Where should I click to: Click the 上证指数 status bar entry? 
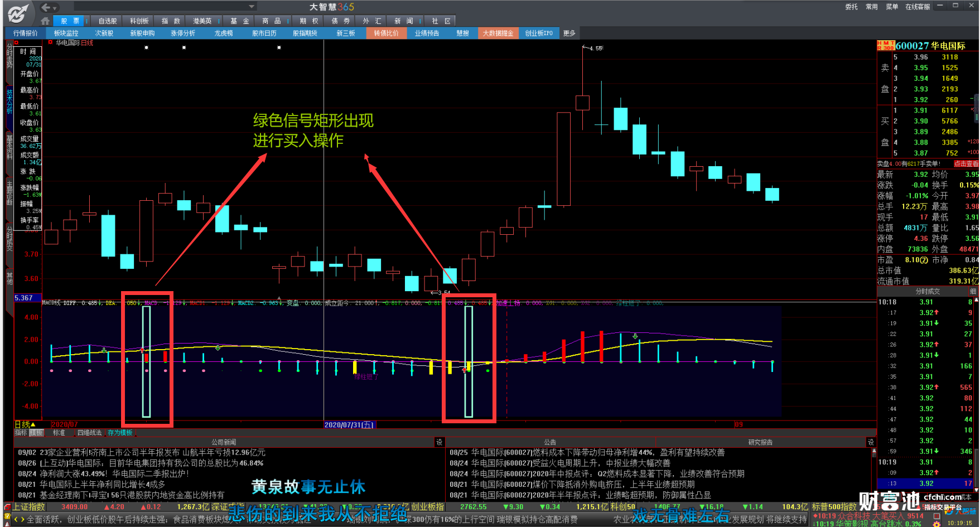click(29, 506)
